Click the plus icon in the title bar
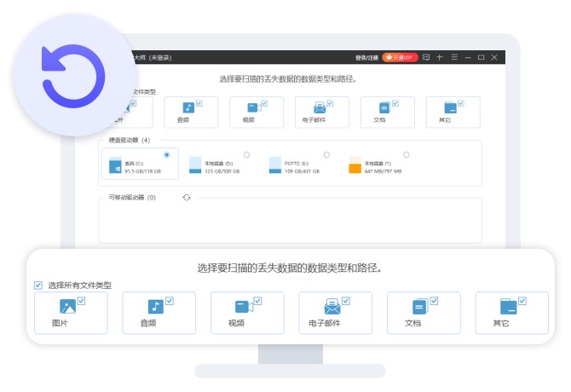This screenshot has width=571, height=392. 440,57
